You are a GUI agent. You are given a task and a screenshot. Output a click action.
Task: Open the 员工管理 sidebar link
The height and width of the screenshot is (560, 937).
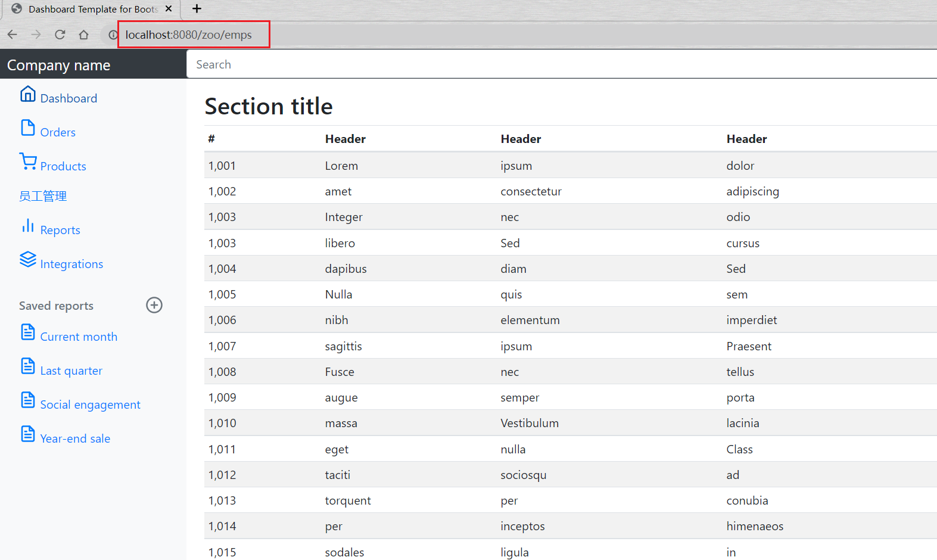pos(43,196)
